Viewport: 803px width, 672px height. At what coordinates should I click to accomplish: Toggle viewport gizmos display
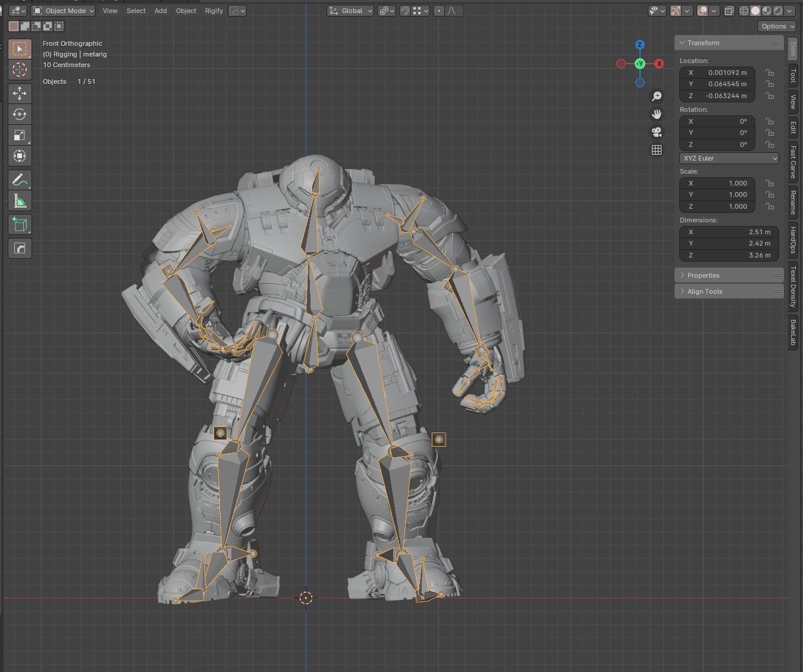pos(676,11)
